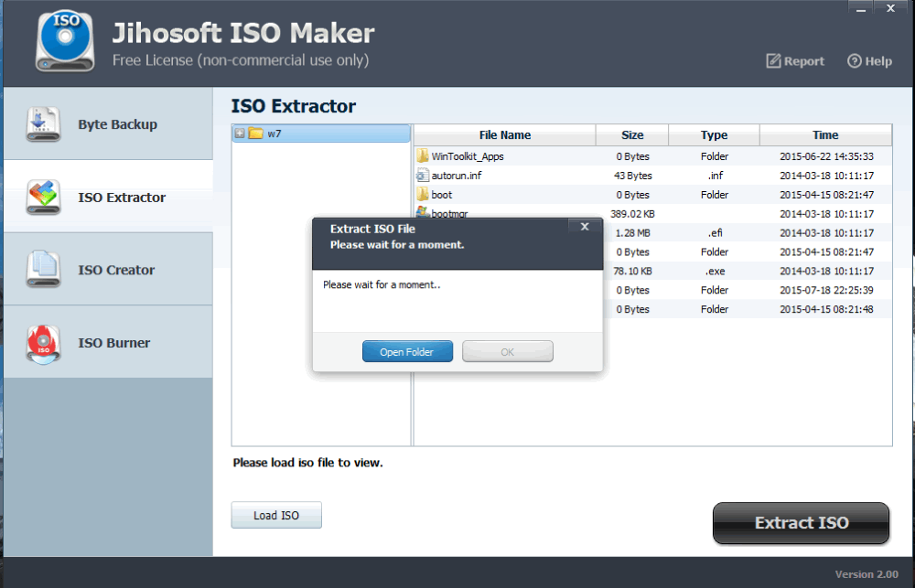
Task: Select the bootmgr file name
Action: pos(449,213)
